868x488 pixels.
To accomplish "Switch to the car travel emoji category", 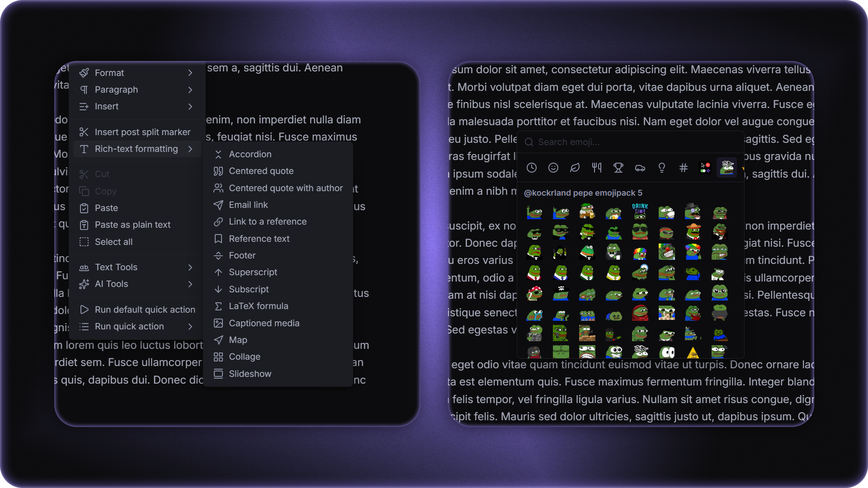I will coord(640,168).
